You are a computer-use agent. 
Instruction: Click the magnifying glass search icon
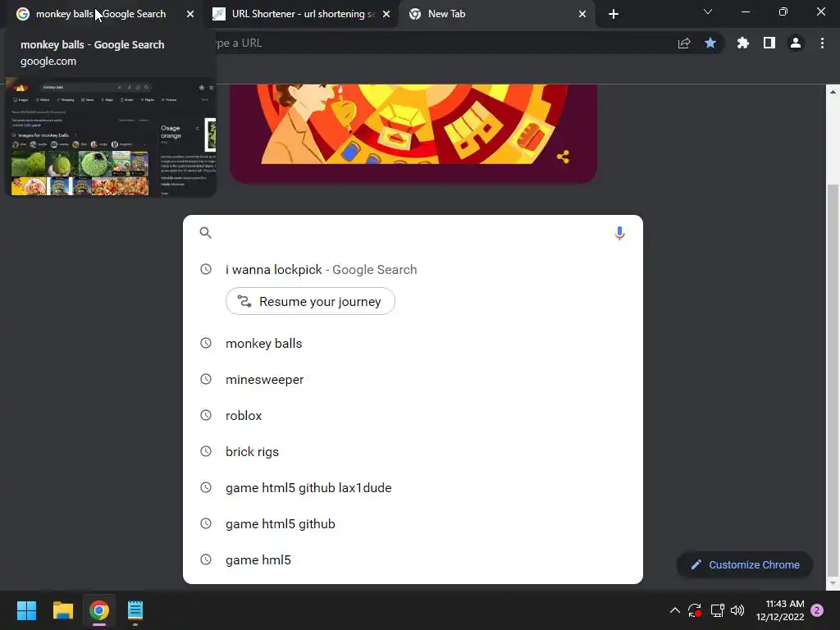point(206,232)
